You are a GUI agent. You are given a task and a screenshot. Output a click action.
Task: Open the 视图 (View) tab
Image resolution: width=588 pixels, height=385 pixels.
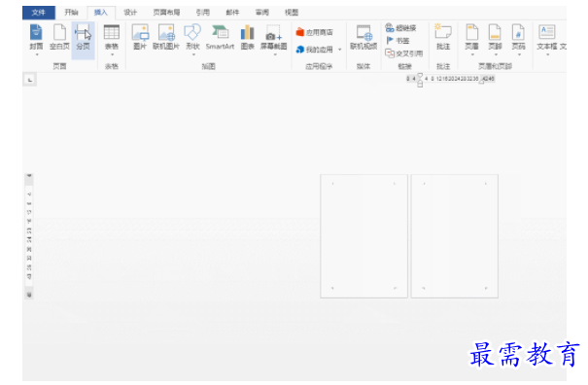[292, 13]
